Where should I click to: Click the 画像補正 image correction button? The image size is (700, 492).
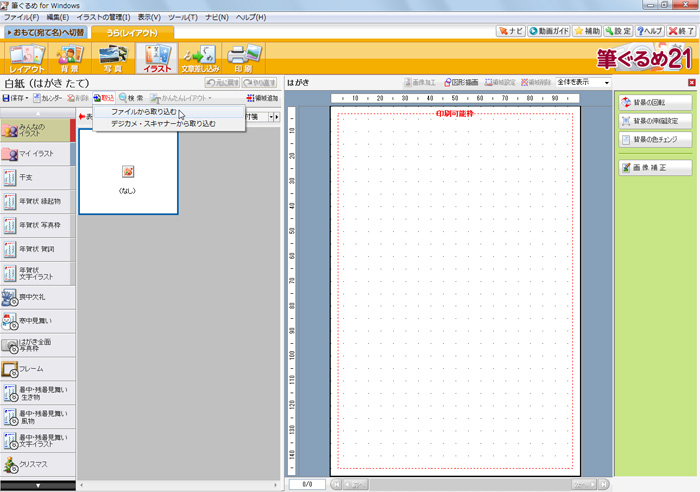(655, 167)
